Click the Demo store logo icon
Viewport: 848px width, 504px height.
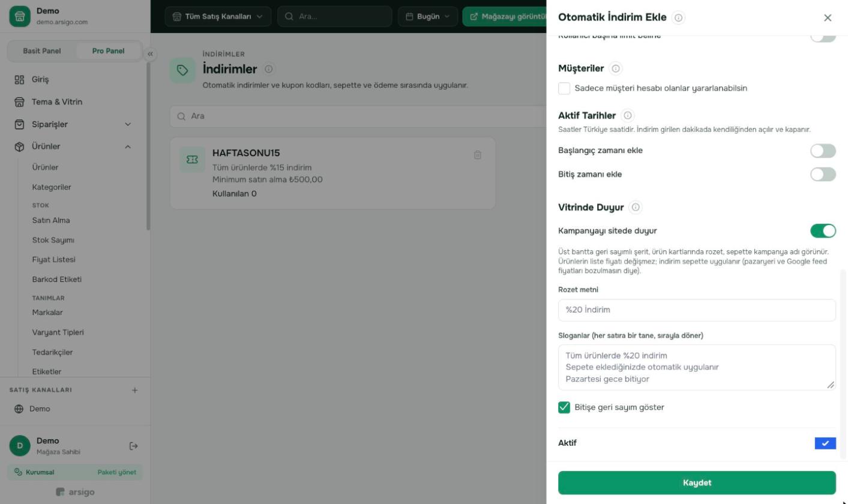[19, 16]
